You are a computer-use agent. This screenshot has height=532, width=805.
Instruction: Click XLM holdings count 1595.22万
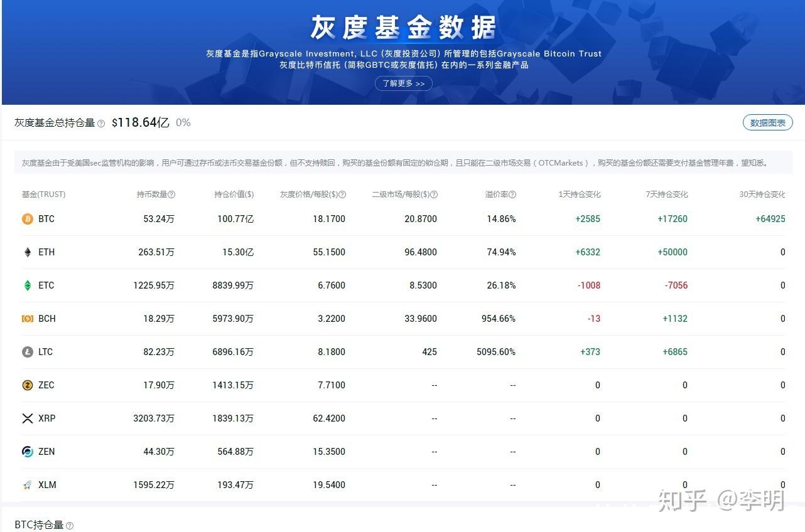pyautogui.click(x=154, y=485)
